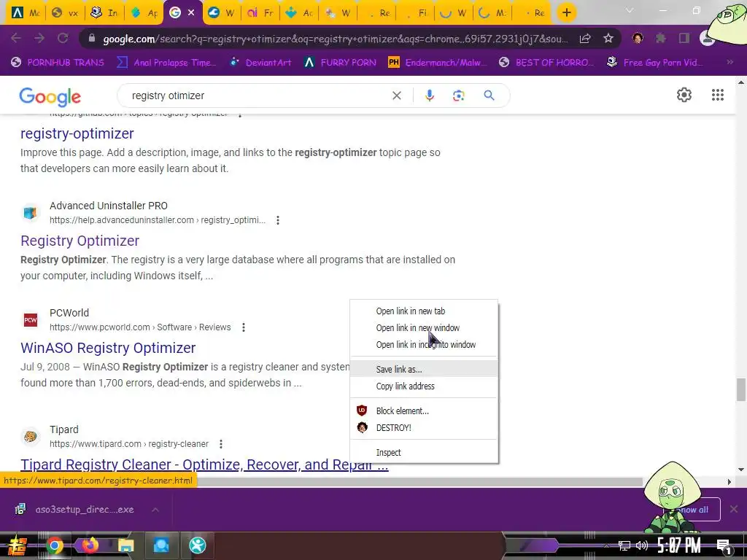Click the share page icon in address bar

point(585,39)
